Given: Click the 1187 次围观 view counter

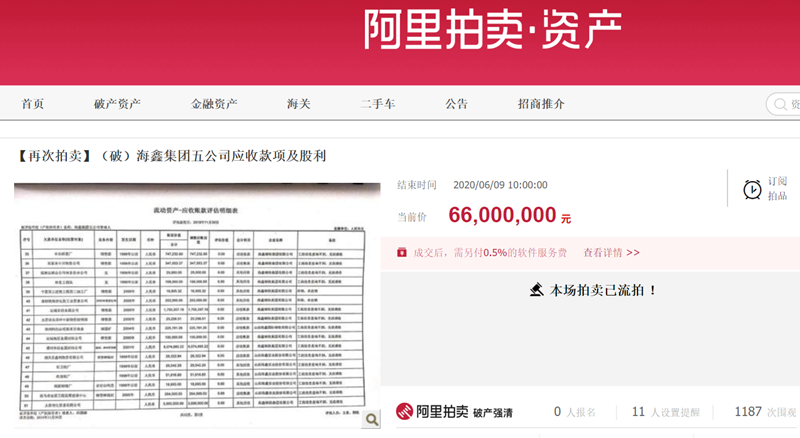Looking at the screenshot, I should (x=765, y=412).
